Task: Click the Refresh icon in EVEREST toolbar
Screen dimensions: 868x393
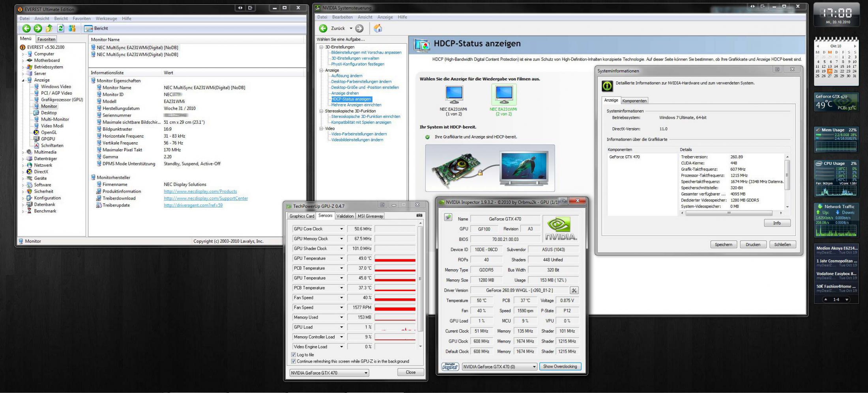Action: pos(61,28)
